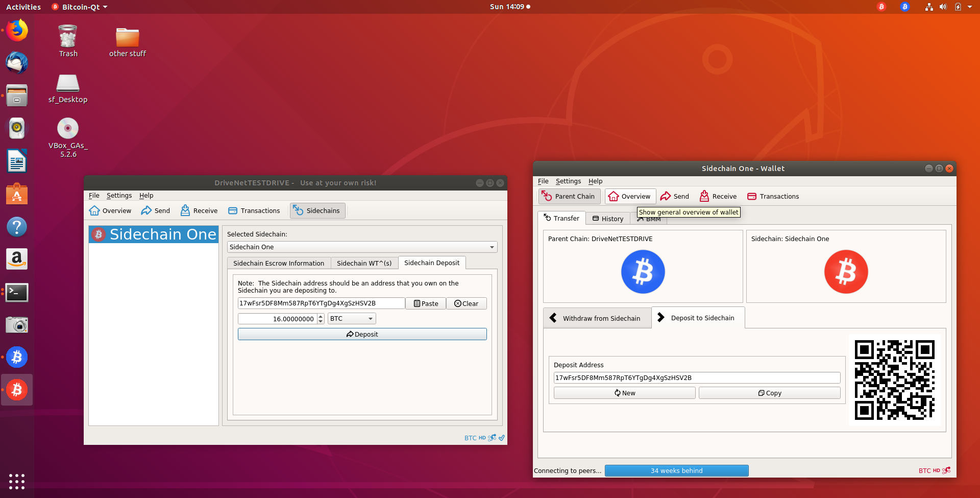Image resolution: width=980 pixels, height=498 pixels.
Task: Open History tab in Sidechain wallet
Action: [x=608, y=219]
